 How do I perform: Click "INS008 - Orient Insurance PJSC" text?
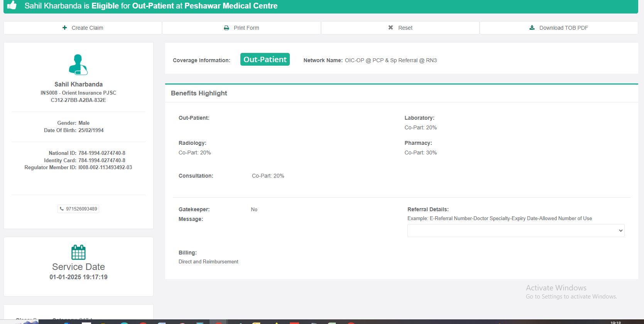[78, 93]
